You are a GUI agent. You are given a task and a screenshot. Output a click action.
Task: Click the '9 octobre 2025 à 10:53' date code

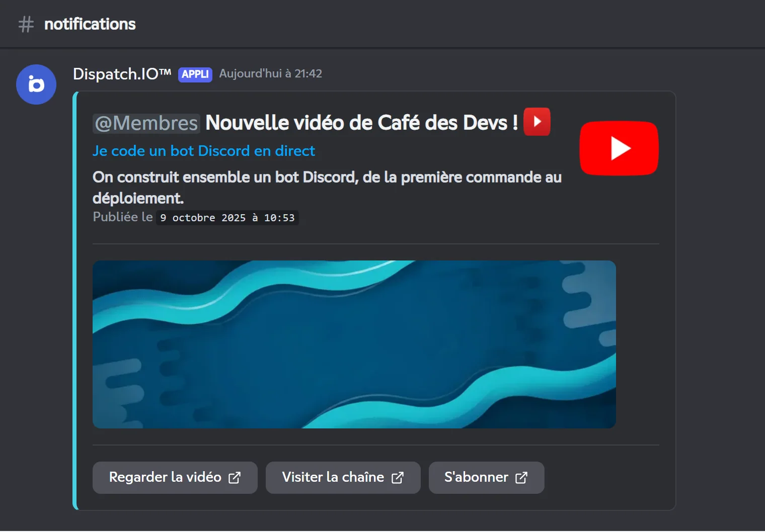pos(227,218)
